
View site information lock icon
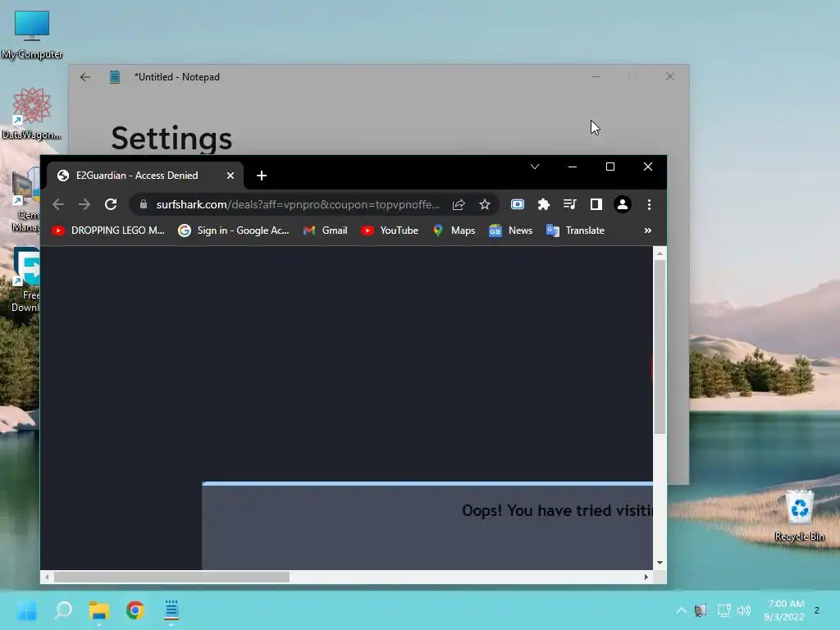tap(143, 204)
